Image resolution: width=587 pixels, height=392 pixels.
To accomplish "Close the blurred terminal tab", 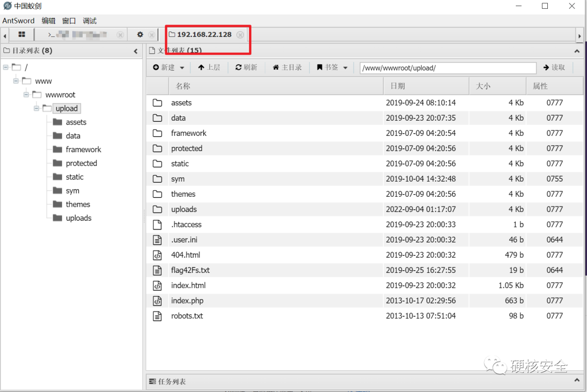I will tap(120, 35).
